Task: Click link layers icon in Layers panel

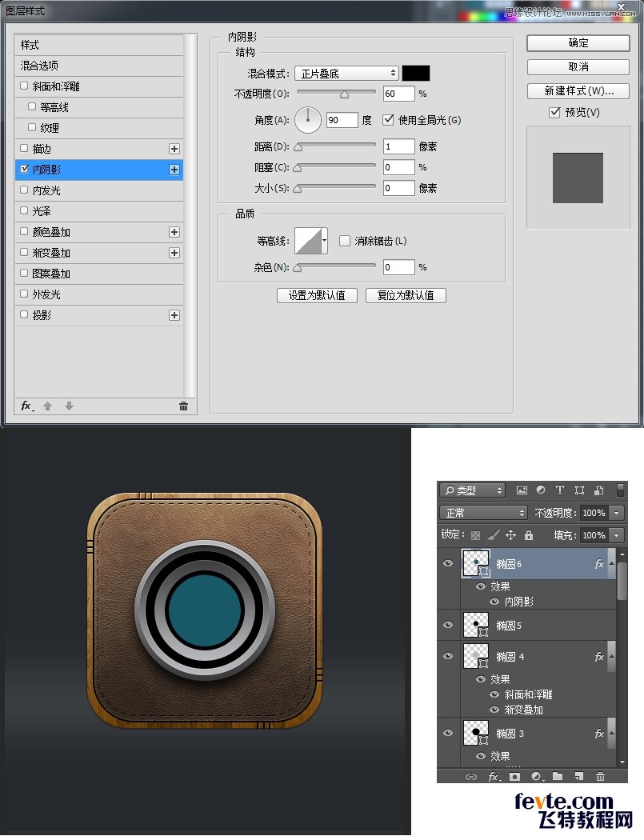Action: pyautogui.click(x=471, y=777)
